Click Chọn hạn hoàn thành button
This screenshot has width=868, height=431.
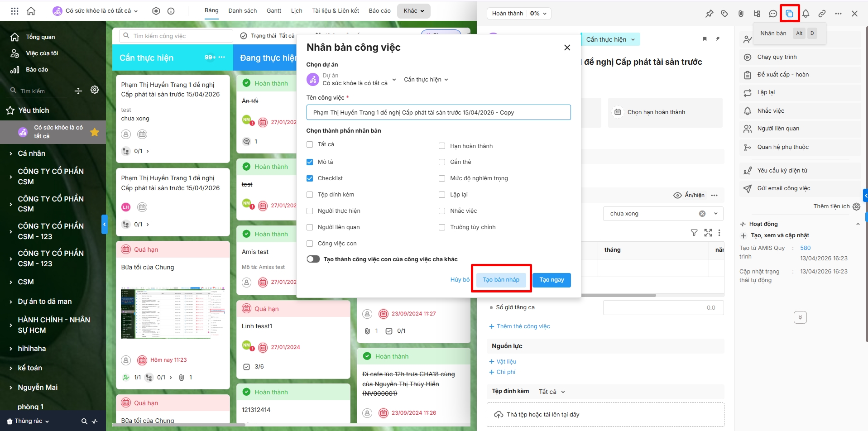(665, 112)
